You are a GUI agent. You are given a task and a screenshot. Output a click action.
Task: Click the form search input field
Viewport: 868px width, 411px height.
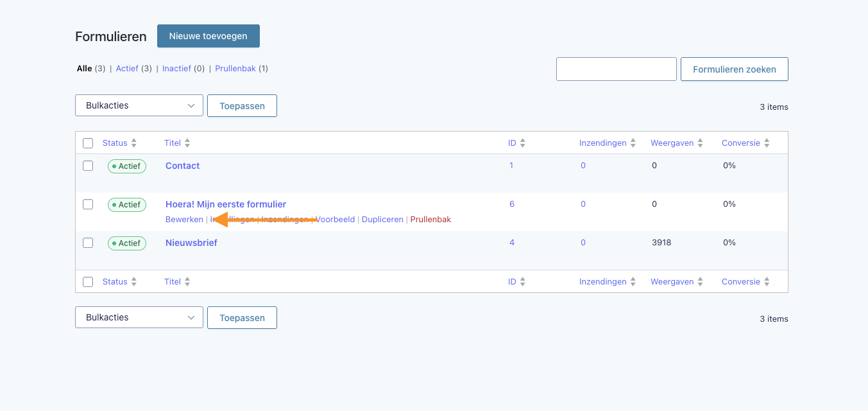coord(616,69)
